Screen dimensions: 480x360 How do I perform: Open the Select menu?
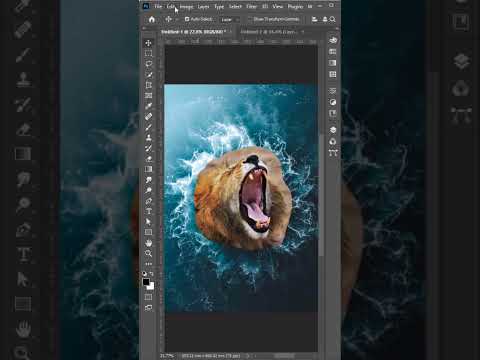tap(235, 6)
